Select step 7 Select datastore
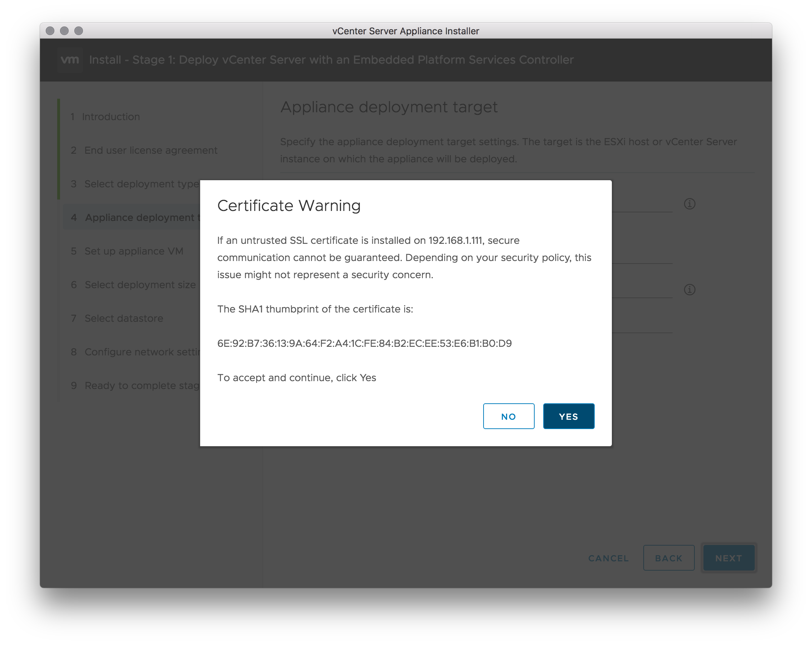The image size is (812, 645). point(117,318)
